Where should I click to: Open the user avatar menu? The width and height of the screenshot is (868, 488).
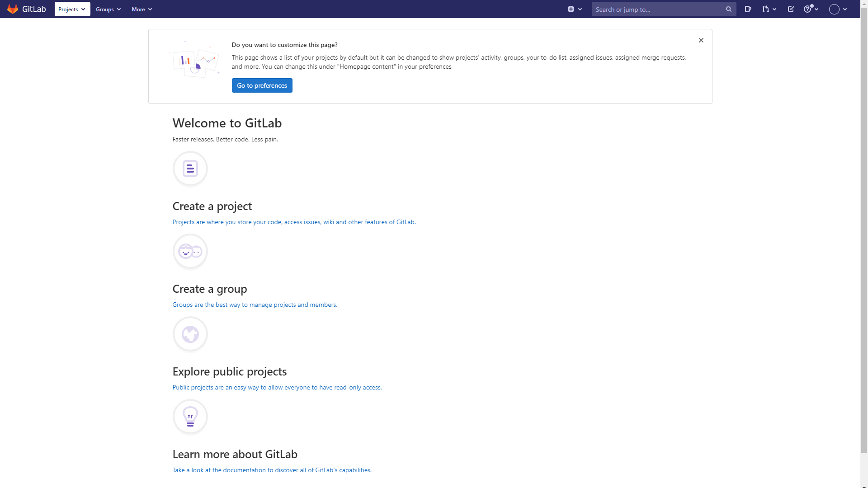pyautogui.click(x=838, y=9)
